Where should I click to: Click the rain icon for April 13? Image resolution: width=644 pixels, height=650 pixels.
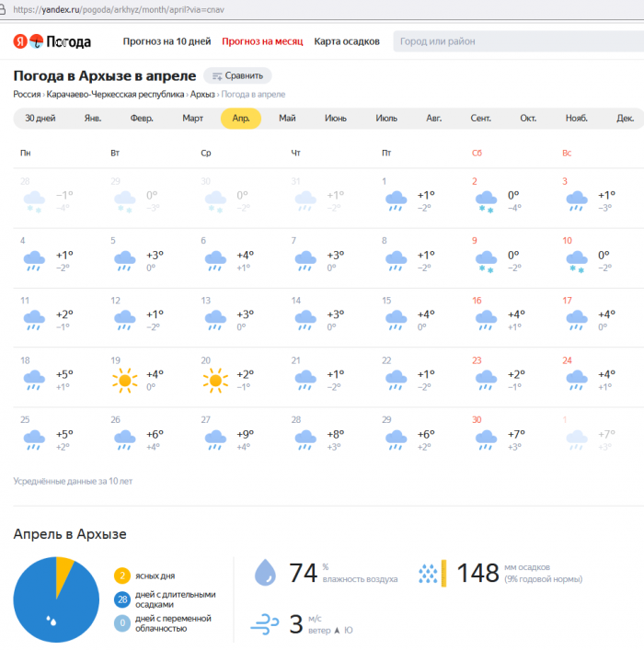click(215, 321)
